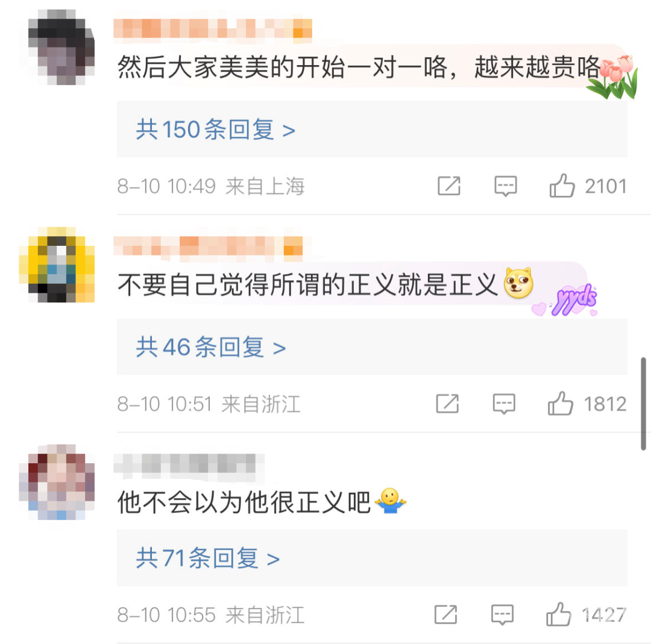The height and width of the screenshot is (644, 651).
Task: Share the comment posted at 8-10 10:55
Action: (445, 614)
